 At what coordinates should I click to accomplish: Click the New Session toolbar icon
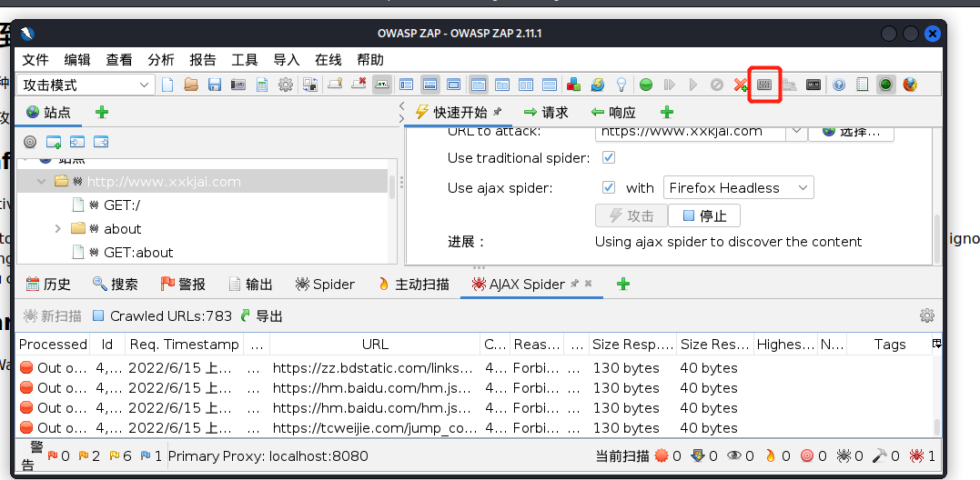pyautogui.click(x=167, y=85)
